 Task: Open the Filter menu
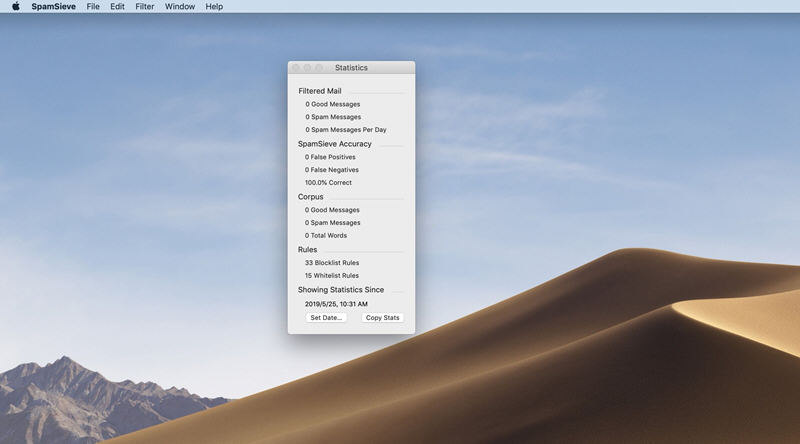click(x=145, y=7)
